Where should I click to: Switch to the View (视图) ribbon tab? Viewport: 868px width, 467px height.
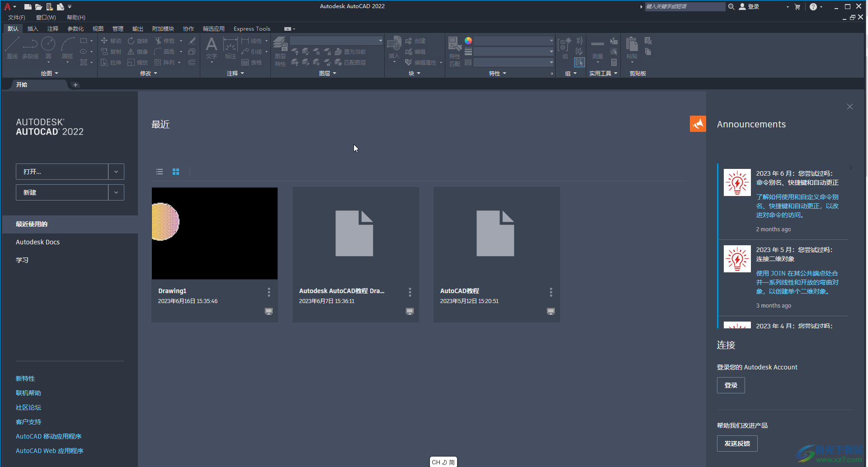tap(98, 28)
